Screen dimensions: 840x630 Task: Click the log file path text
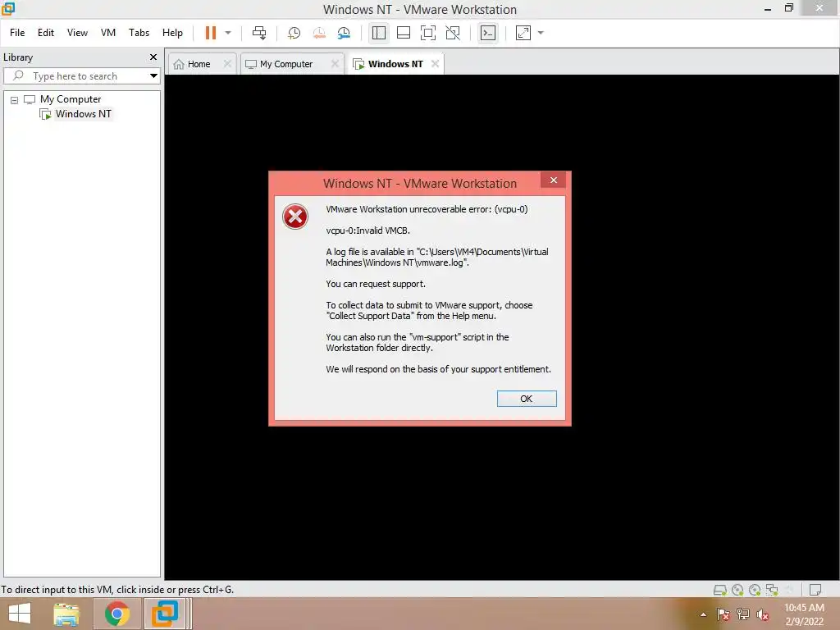pyautogui.click(x=436, y=257)
